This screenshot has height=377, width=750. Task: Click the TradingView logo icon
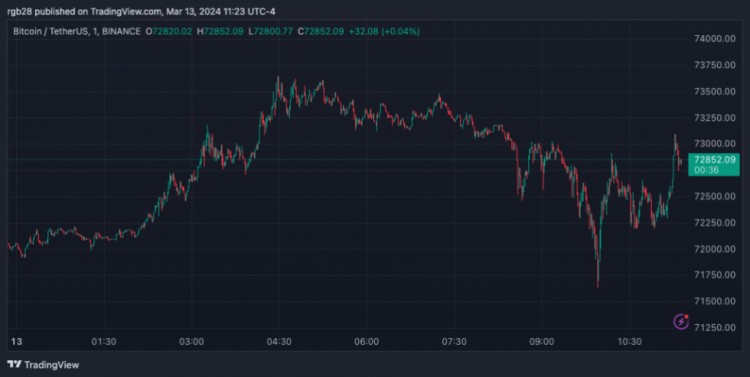[14, 365]
